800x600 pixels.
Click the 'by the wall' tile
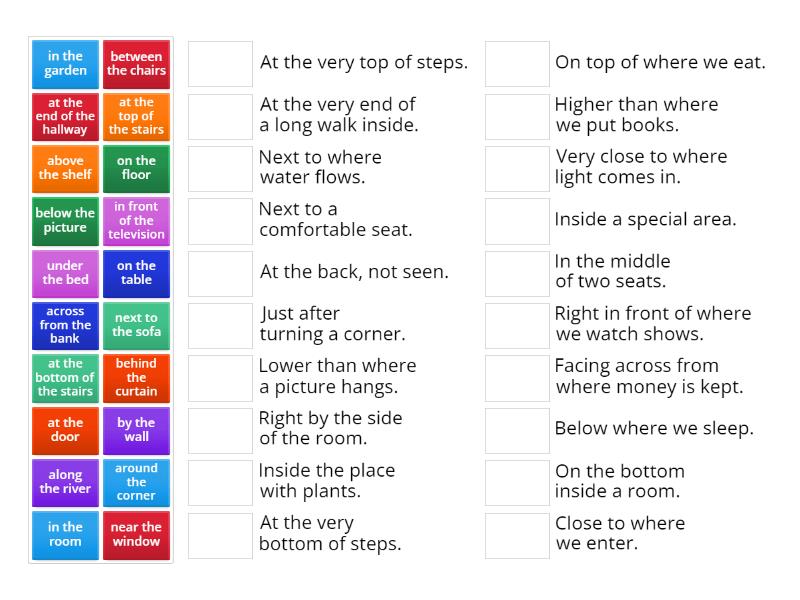click(137, 430)
